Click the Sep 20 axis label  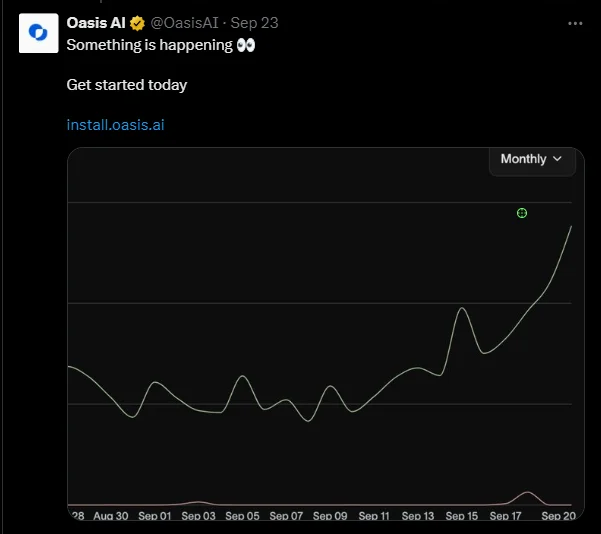(558, 516)
